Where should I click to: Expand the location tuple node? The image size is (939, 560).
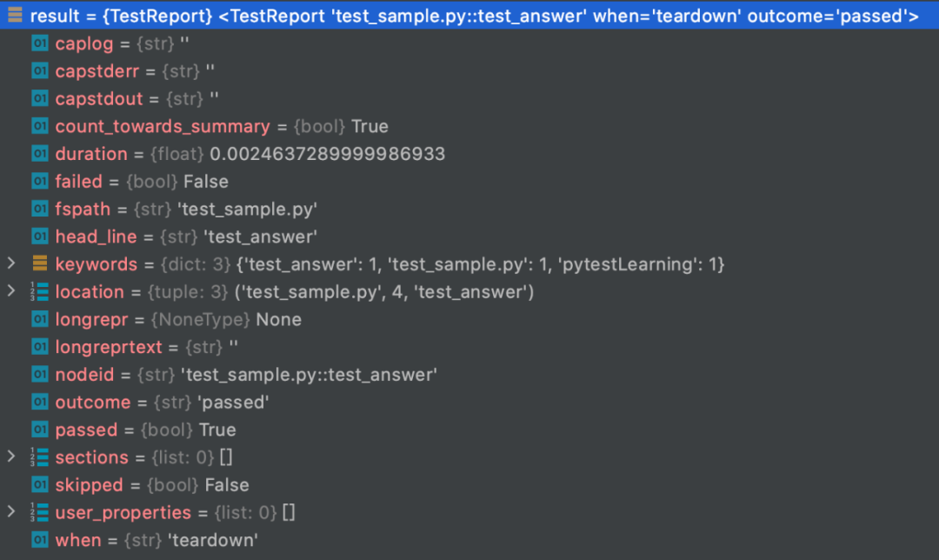[11, 291]
